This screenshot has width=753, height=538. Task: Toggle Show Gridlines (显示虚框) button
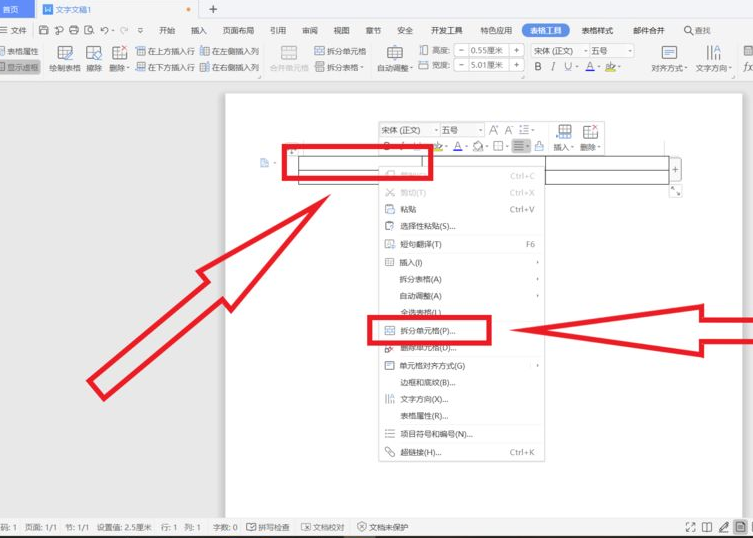pyautogui.click(x=20, y=67)
